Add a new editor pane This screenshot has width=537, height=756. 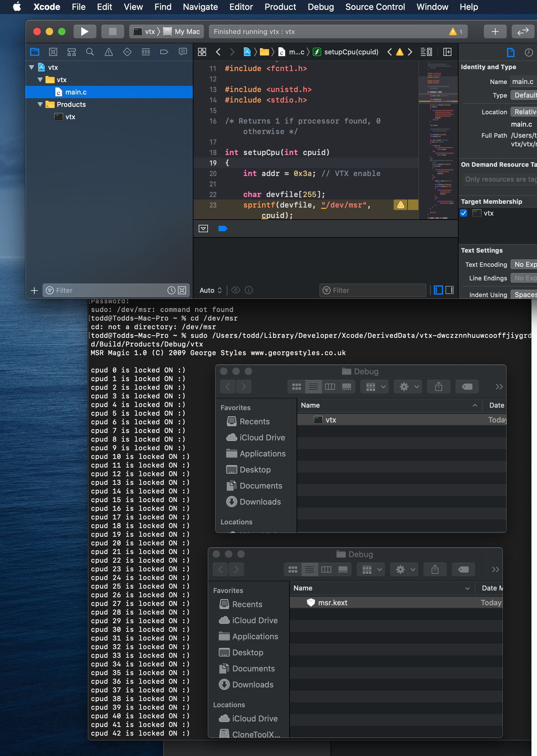coord(447,52)
